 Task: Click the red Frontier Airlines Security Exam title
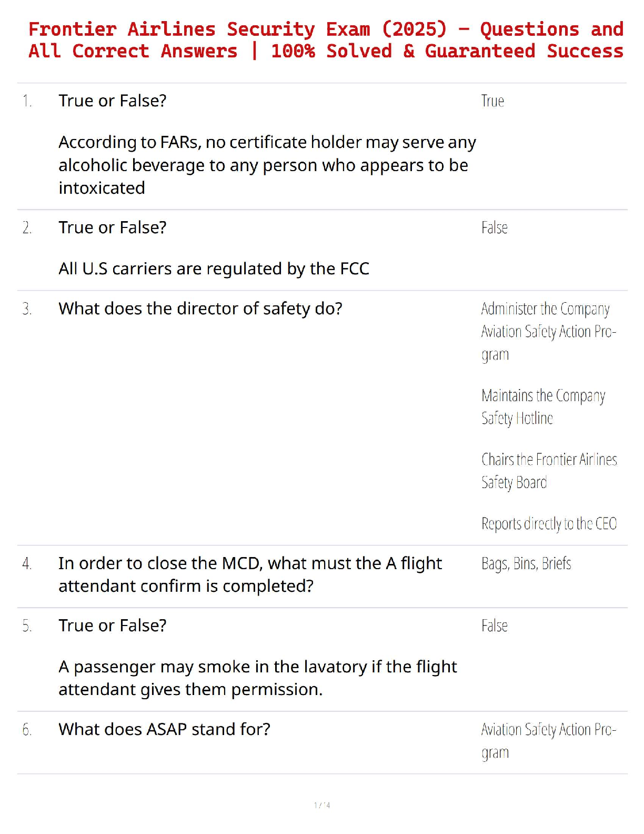[x=326, y=40]
